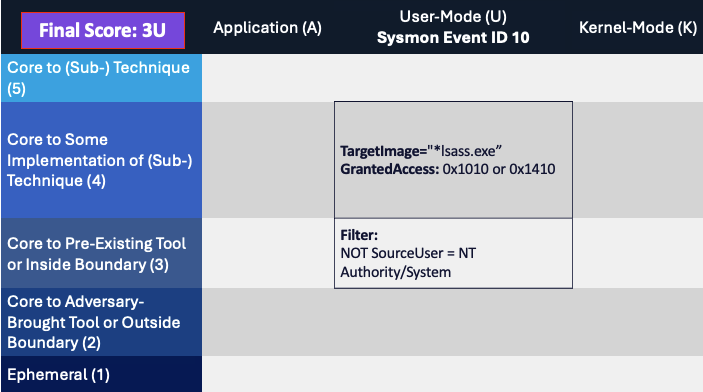Click the Core to (Sub-) Technique (5) row

click(x=101, y=78)
